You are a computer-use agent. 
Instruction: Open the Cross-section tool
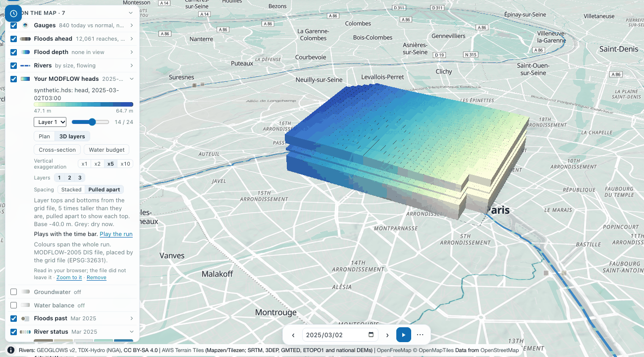pyautogui.click(x=57, y=150)
